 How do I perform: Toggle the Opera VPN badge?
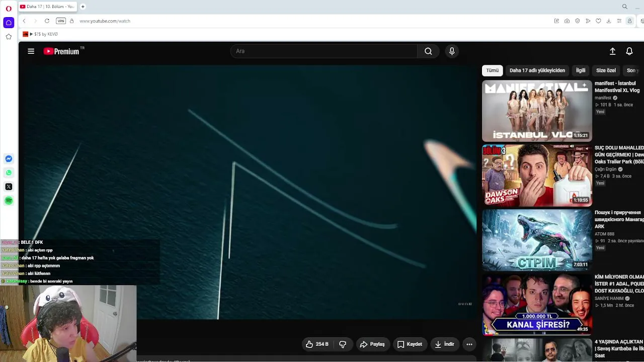coord(61,21)
